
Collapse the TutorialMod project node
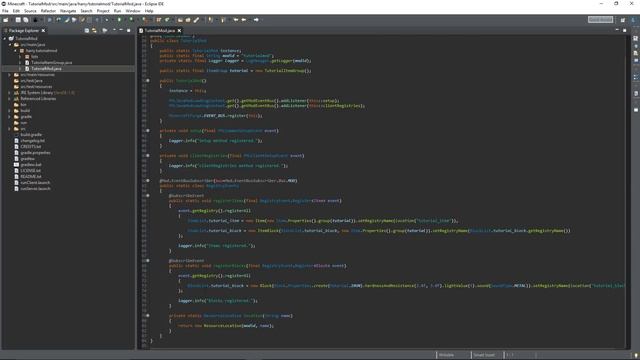pos(5,38)
